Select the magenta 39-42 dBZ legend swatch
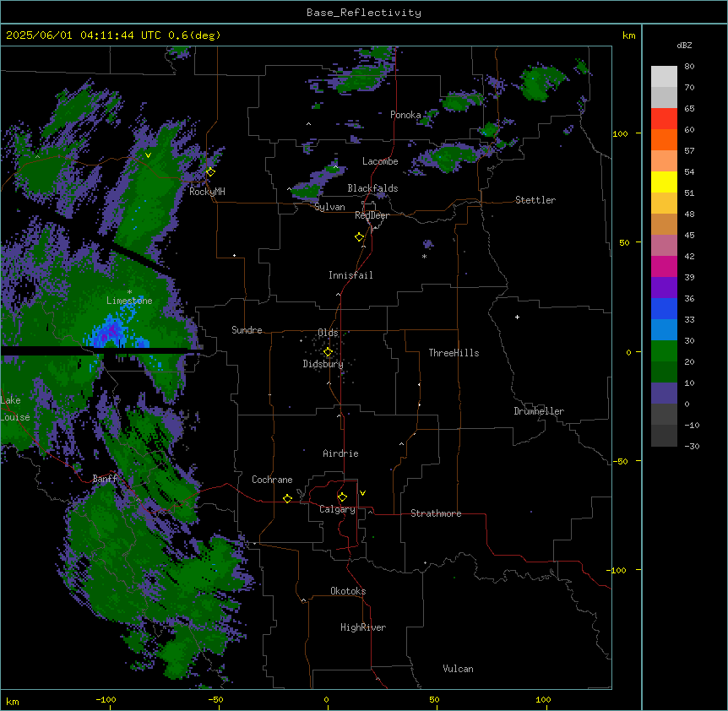Screen dimensions: 728x711 664,266
